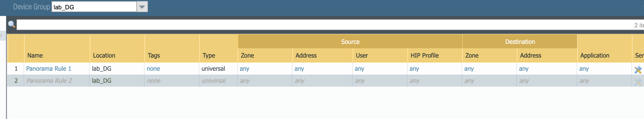The image size is (644, 119).
Task: Click the search magnifier icon
Action: coord(12,24)
